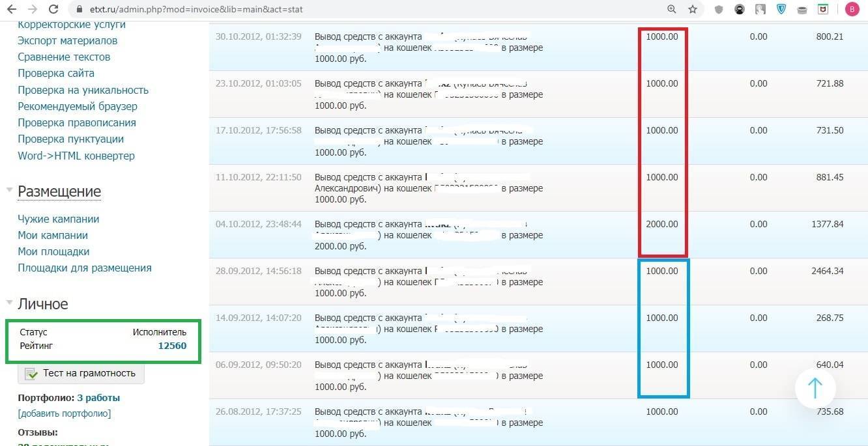
Task: Click the padlock site info icon
Action: point(80,10)
